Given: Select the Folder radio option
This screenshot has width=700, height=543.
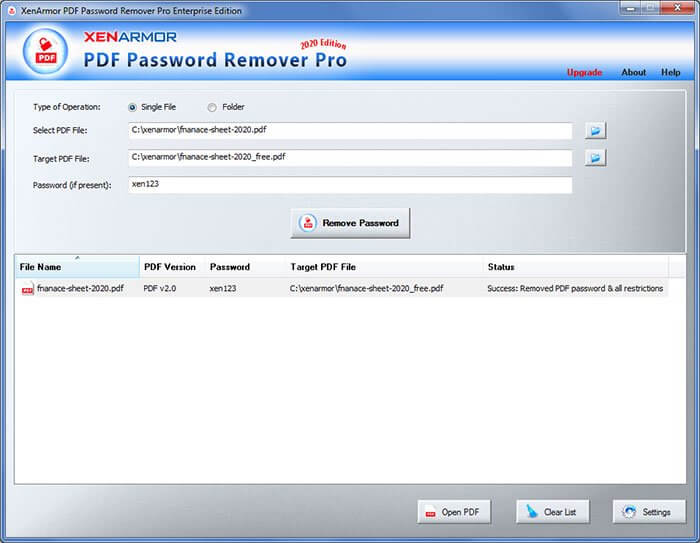Looking at the screenshot, I should (212, 107).
